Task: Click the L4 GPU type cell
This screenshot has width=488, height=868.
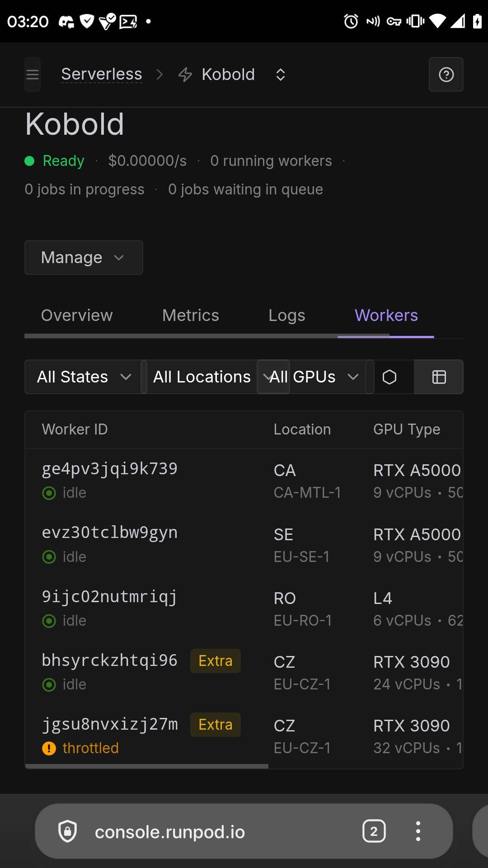Action: [383, 599]
